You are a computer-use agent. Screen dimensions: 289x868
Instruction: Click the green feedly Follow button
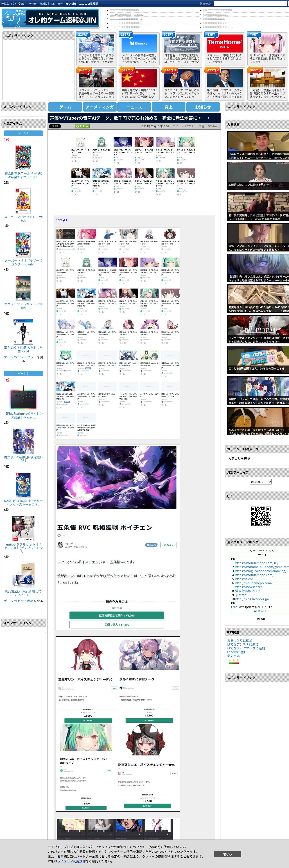pos(82,126)
